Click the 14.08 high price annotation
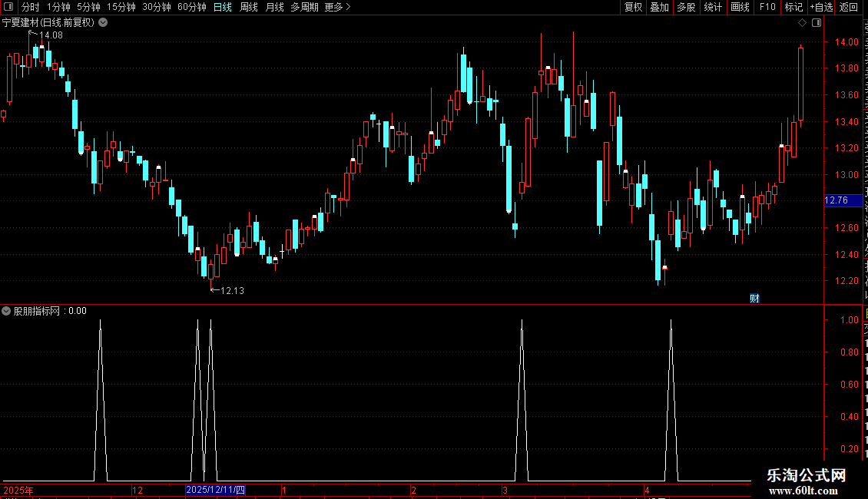868x499 pixels. (x=51, y=35)
